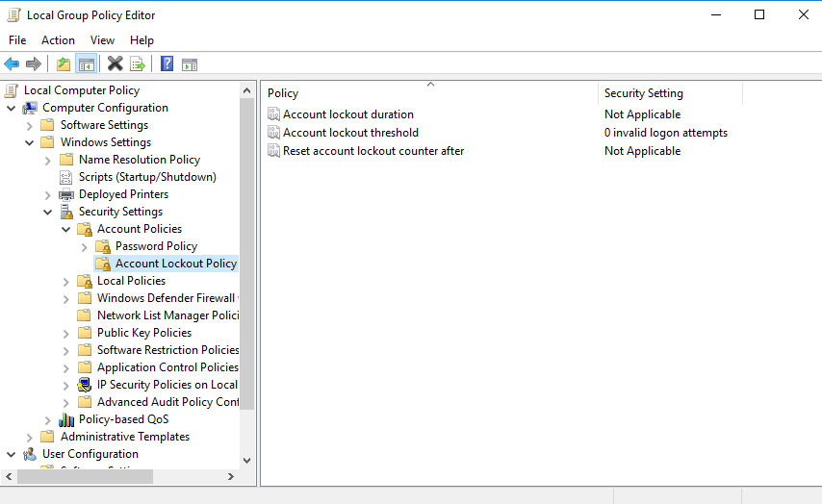Click the Export List toolbar icon
Viewport: 822px width, 504px height.
pyautogui.click(x=138, y=64)
